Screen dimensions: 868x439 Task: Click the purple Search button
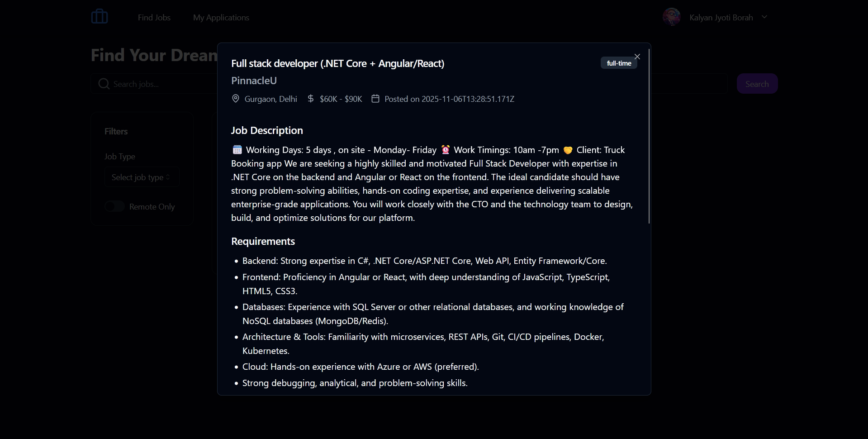click(757, 84)
